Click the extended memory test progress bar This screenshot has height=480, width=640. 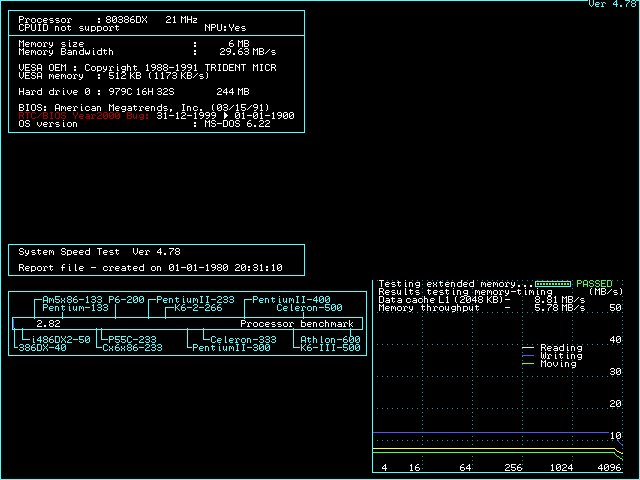[553, 284]
